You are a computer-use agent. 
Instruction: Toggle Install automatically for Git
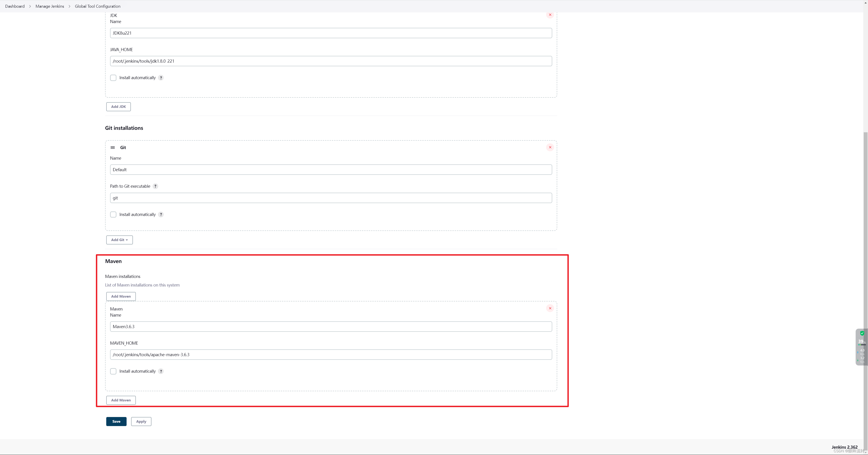tap(113, 214)
